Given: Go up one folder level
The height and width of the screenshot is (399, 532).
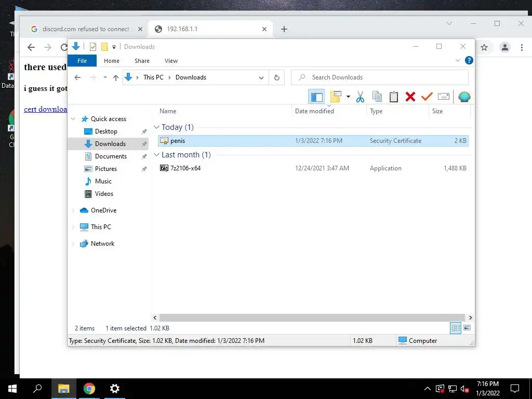Looking at the screenshot, I should click(116, 78).
